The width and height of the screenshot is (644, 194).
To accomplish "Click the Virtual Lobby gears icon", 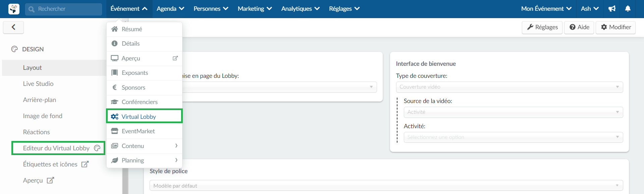I will point(115,116).
